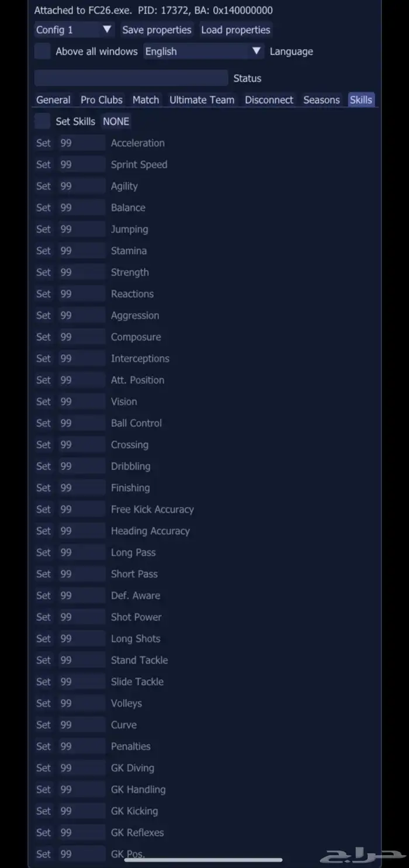Open the Ultimate Team tab
Screen dimensions: 409x868
click(x=202, y=100)
